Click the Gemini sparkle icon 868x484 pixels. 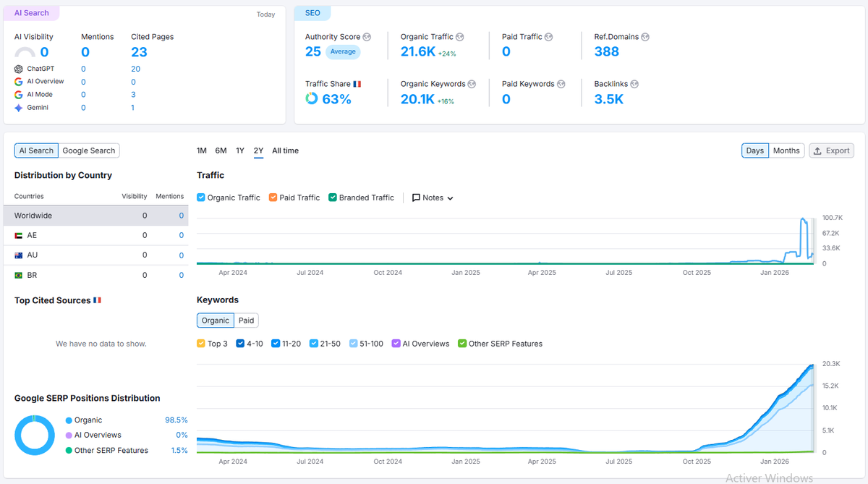pos(19,108)
